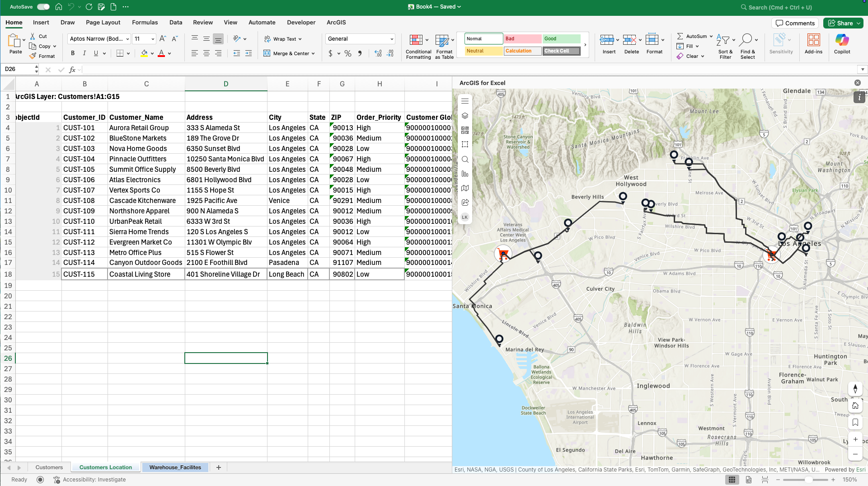The image size is (868, 486).
Task: Open the Layers panel in ArcGIS pane
Action: pos(465,115)
